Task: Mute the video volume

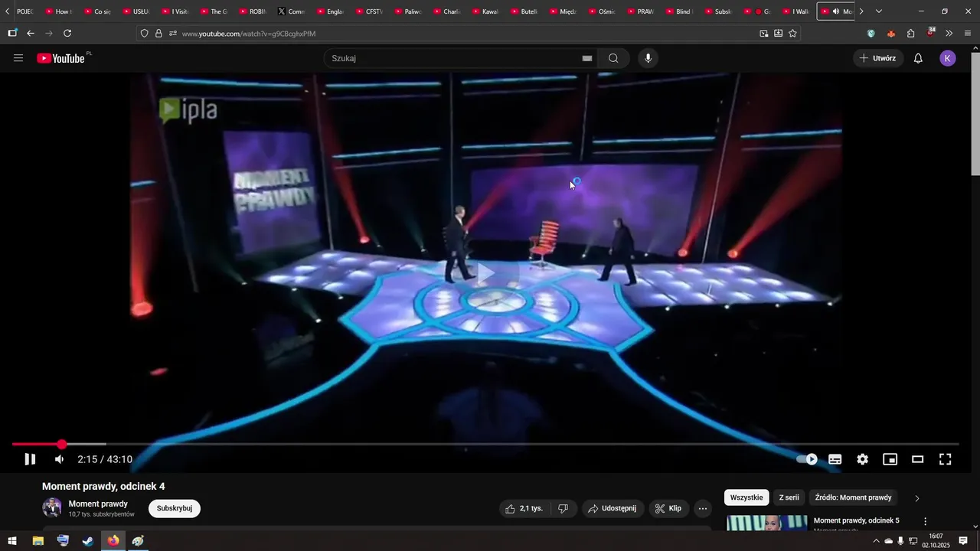Action: 60,459
